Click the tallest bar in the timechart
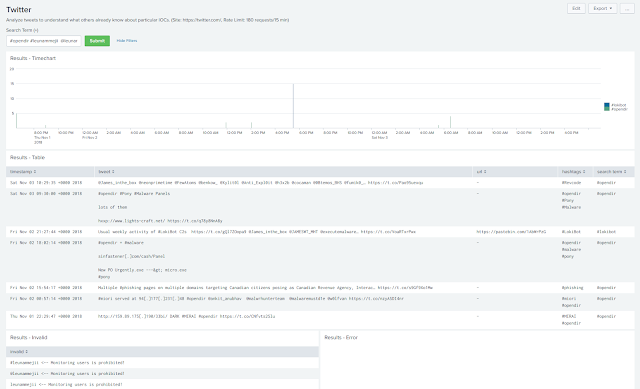 [x=293, y=106]
